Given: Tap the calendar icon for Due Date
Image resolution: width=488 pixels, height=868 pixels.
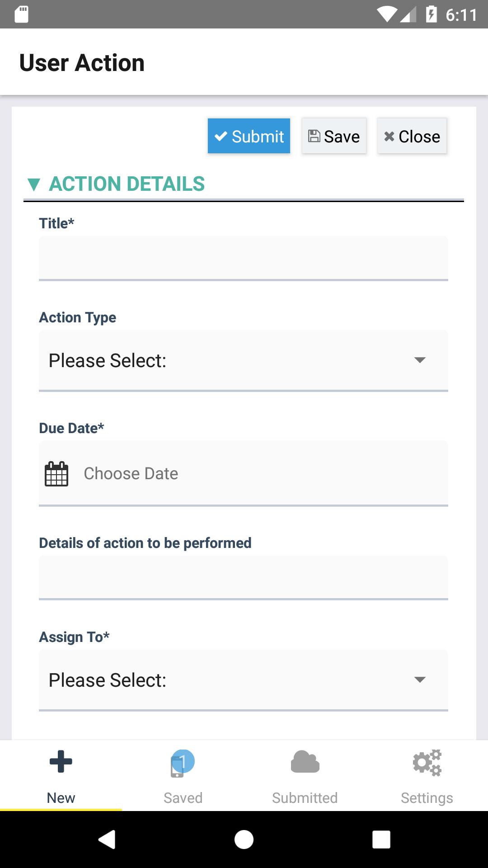Looking at the screenshot, I should (x=56, y=474).
